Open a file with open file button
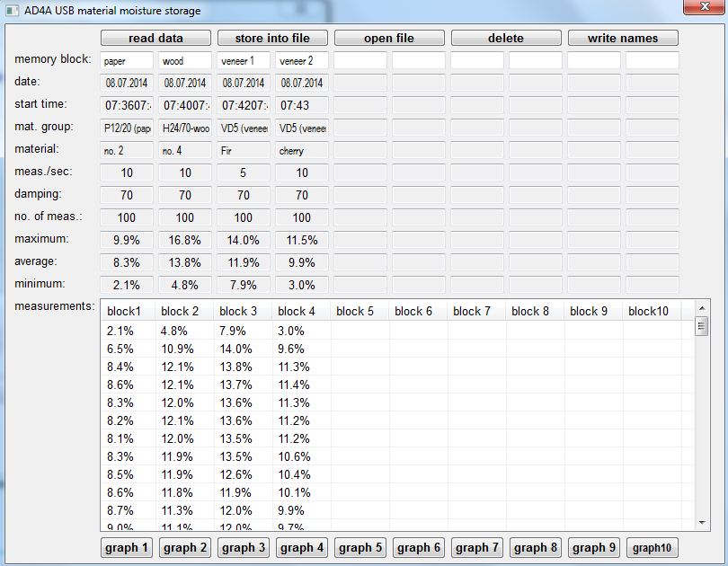The image size is (728, 566). tap(389, 38)
